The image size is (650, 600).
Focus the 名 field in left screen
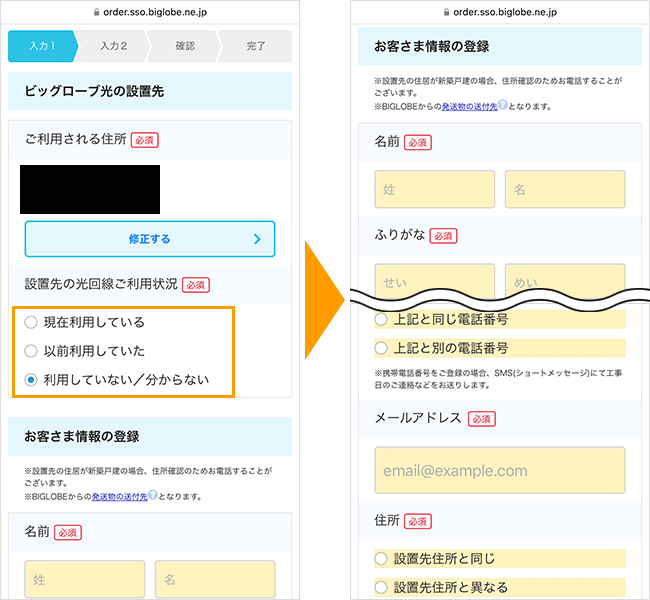click(215, 579)
